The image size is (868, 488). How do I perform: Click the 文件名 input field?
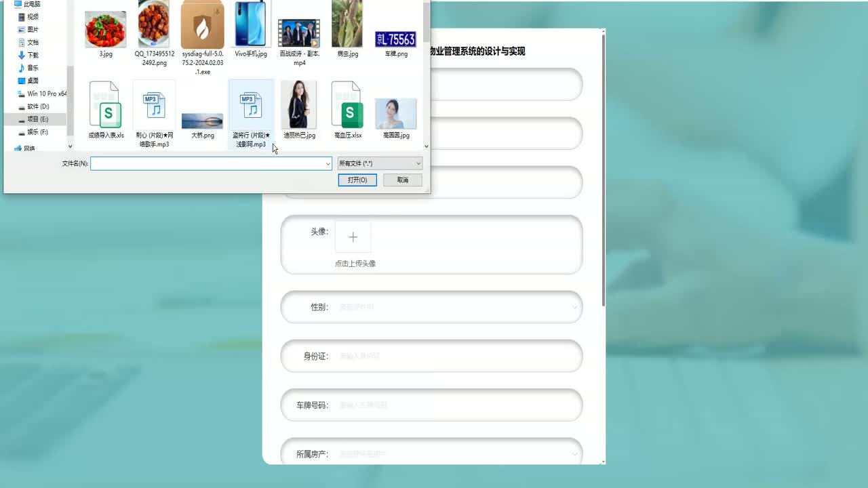pos(208,163)
